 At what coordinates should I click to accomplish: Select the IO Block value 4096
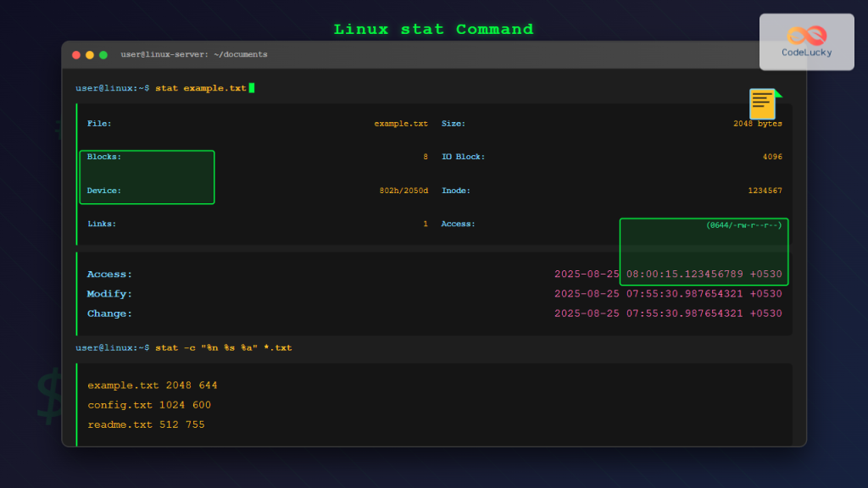772,157
